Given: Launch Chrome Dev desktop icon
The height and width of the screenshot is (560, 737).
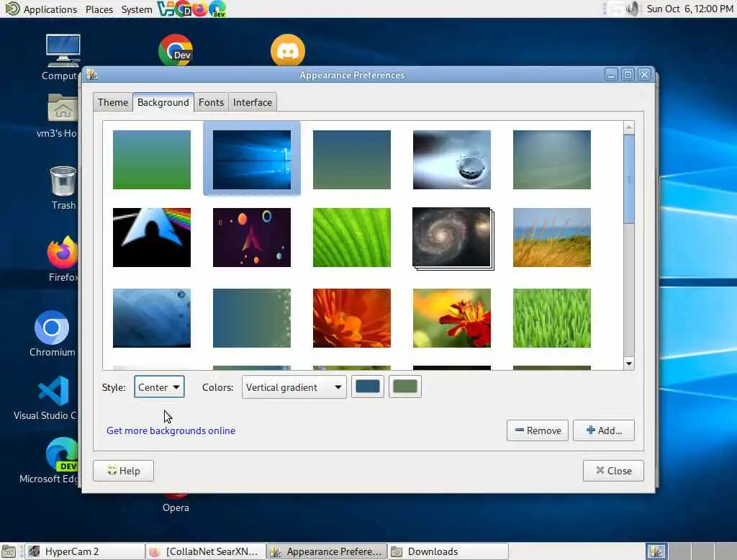Looking at the screenshot, I should click(176, 50).
